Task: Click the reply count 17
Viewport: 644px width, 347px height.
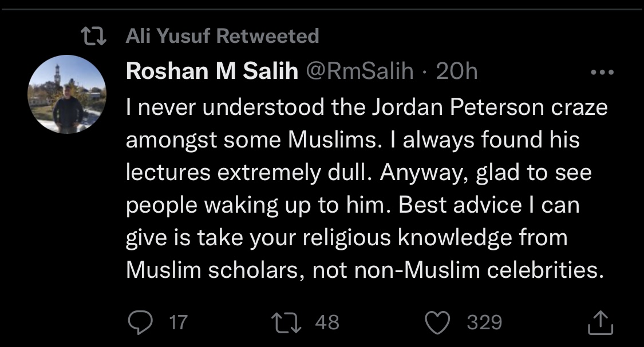Action: click(x=179, y=322)
